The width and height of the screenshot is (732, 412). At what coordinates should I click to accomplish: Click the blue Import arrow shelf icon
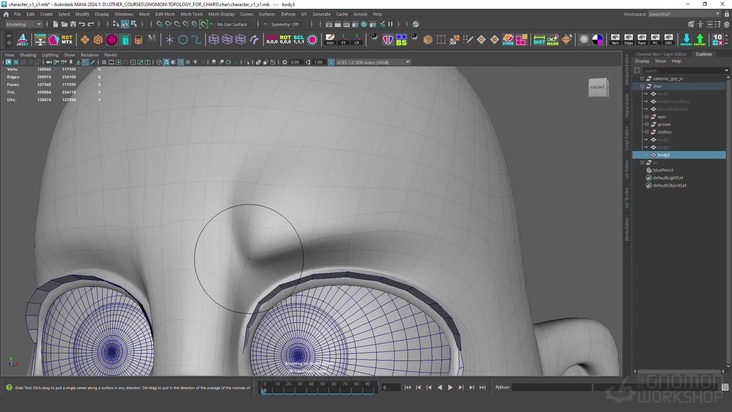(686, 39)
